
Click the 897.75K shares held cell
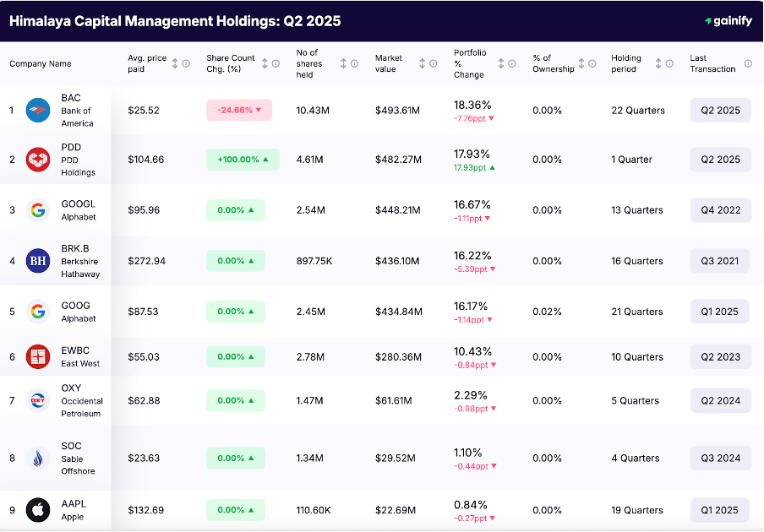(314, 261)
